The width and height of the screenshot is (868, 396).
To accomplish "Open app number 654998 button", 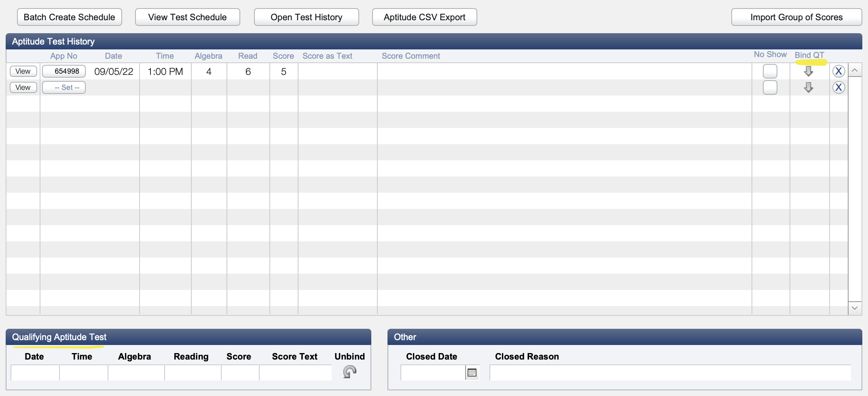I will click(64, 71).
